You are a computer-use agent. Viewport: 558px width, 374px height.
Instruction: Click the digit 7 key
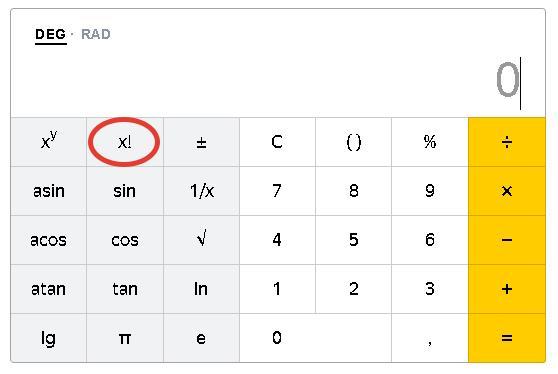[277, 191]
